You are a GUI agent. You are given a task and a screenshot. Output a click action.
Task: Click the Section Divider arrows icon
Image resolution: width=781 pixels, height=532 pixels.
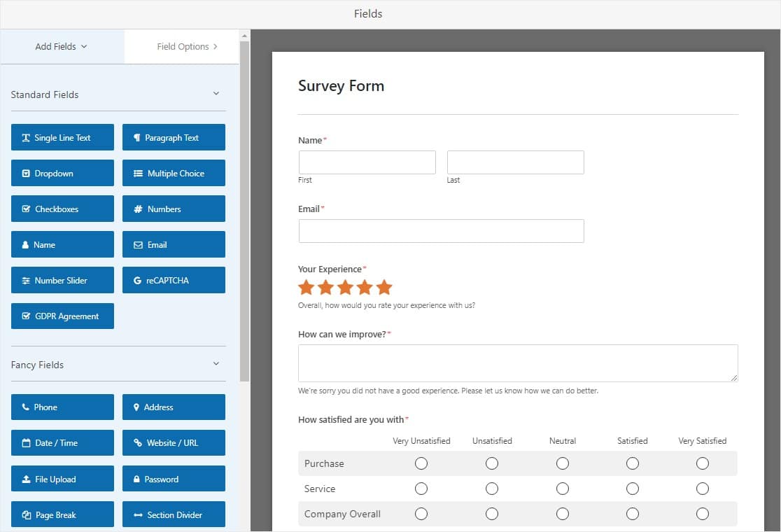[138, 515]
